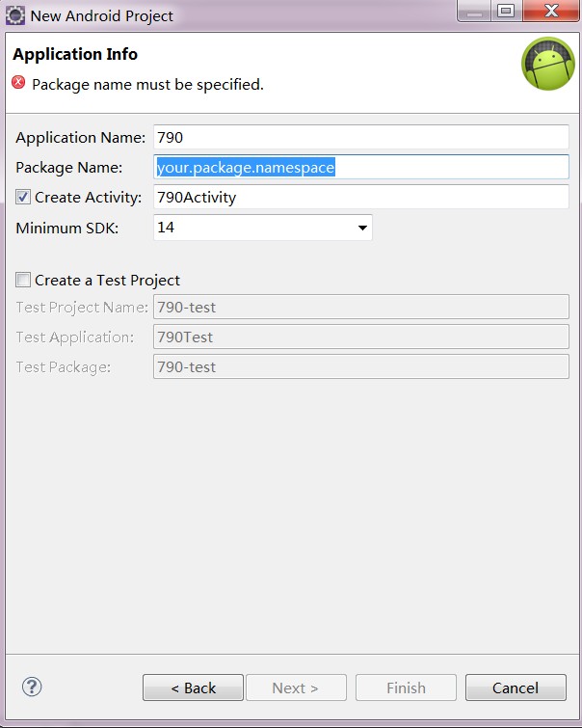The width and height of the screenshot is (582, 728).
Task: Click the Package Name input field
Action: click(x=360, y=167)
